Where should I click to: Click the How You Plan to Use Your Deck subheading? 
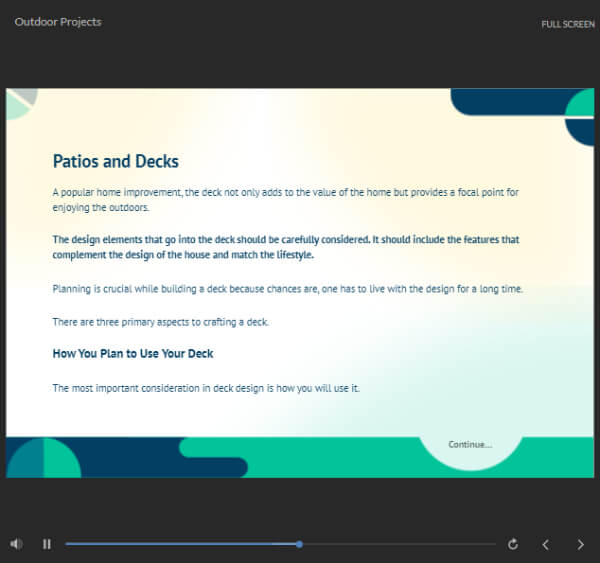(132, 353)
